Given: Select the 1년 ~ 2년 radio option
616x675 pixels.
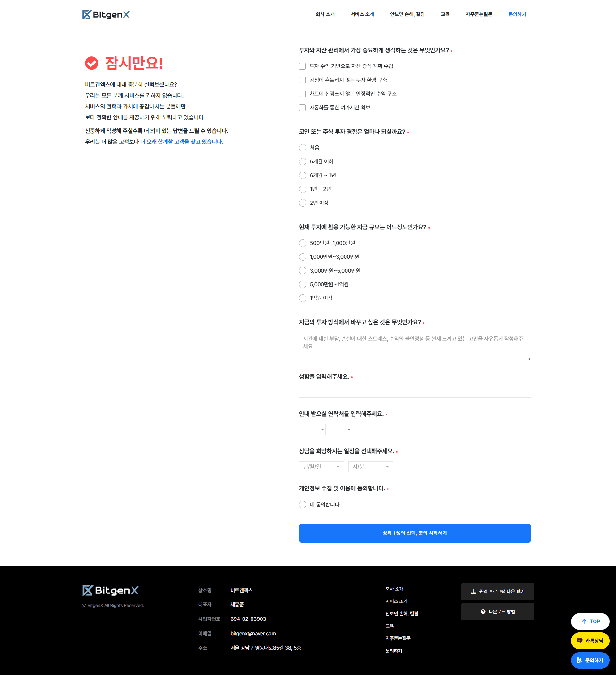Looking at the screenshot, I should pyautogui.click(x=303, y=189).
